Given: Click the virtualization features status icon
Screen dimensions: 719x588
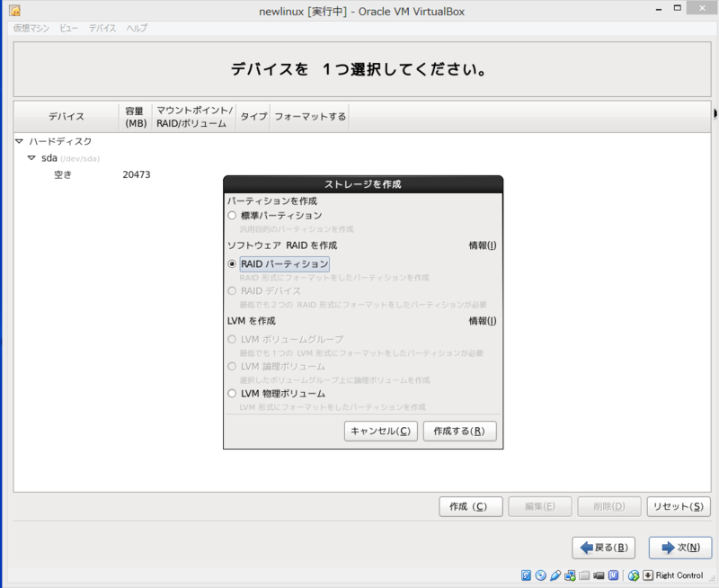Looking at the screenshot, I should click(x=613, y=575).
